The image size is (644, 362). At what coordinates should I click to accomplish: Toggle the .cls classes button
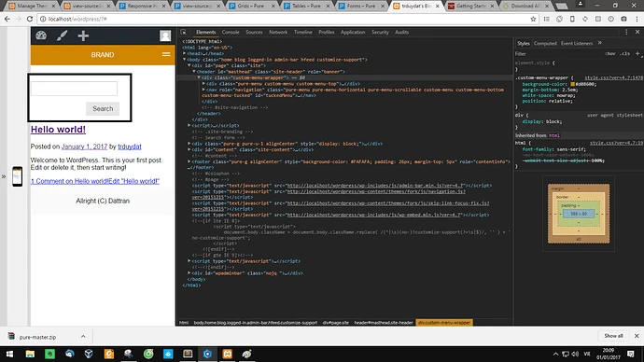(624, 54)
